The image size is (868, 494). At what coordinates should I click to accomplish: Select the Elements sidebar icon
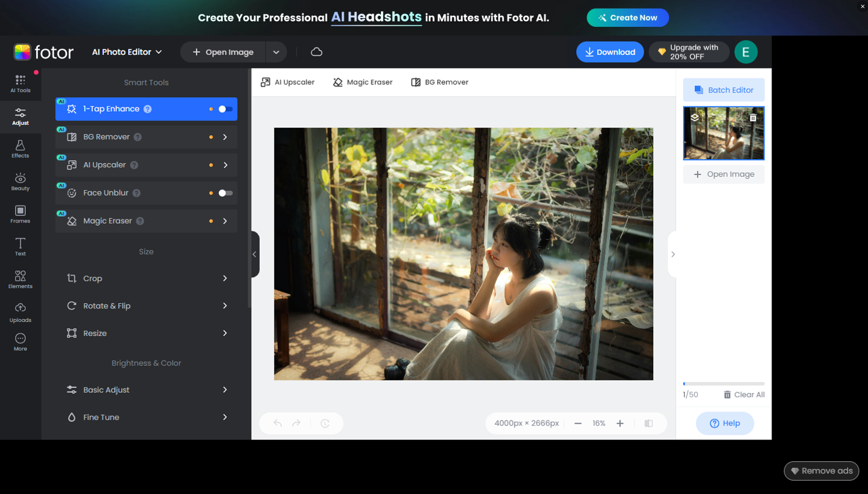[x=20, y=280]
